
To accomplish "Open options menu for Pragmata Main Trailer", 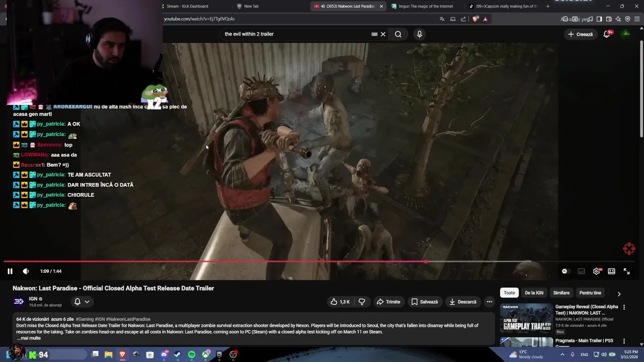I will 624,341.
